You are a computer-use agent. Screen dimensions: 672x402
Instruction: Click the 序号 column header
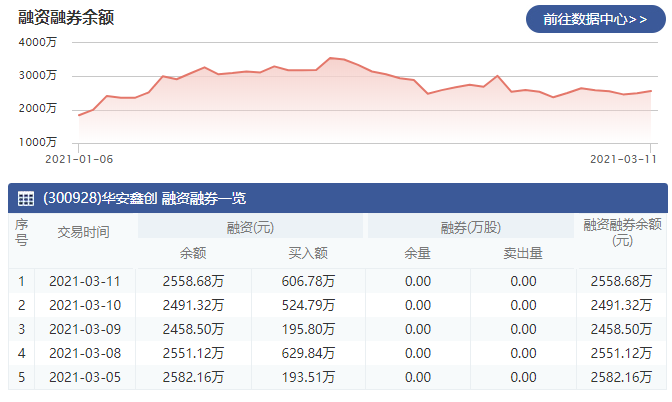21,232
